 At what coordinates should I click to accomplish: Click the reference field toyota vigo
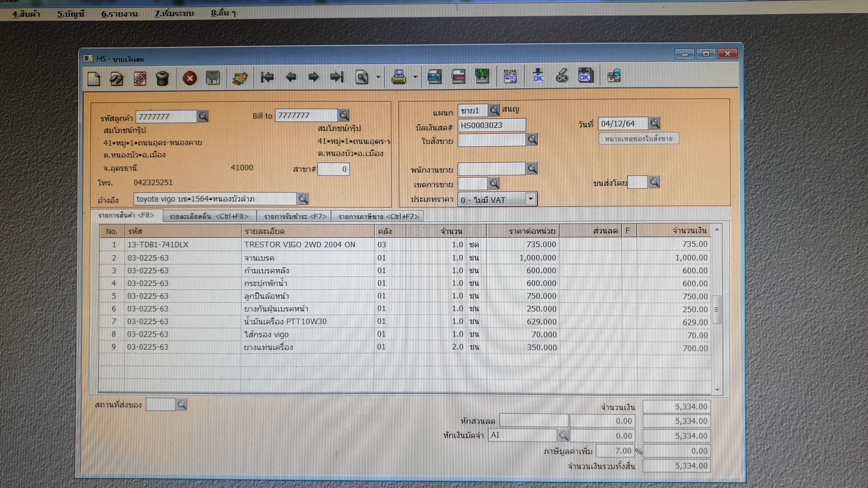coord(215,199)
